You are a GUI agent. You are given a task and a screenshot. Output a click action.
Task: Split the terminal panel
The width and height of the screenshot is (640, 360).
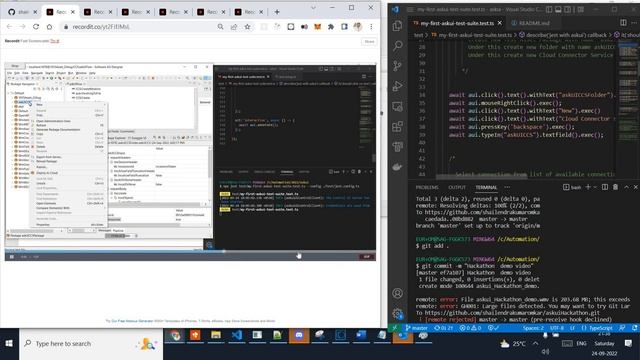coord(604,187)
